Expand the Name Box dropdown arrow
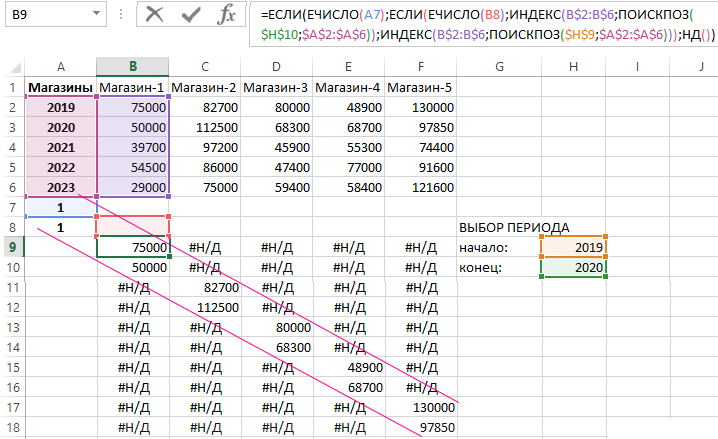 95,15
